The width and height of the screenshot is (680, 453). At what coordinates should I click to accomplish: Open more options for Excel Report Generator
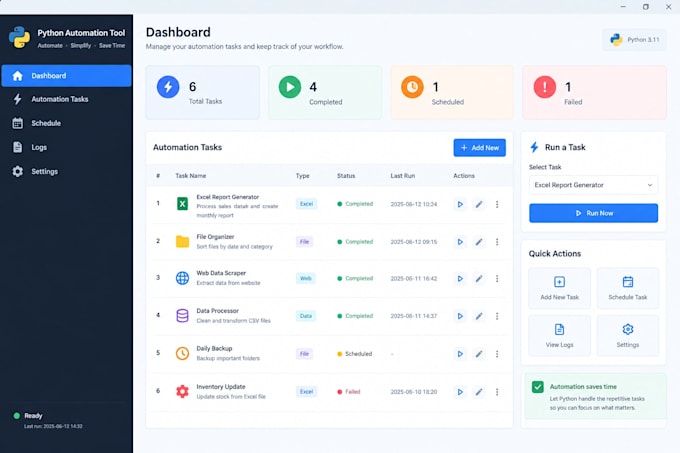[497, 204]
